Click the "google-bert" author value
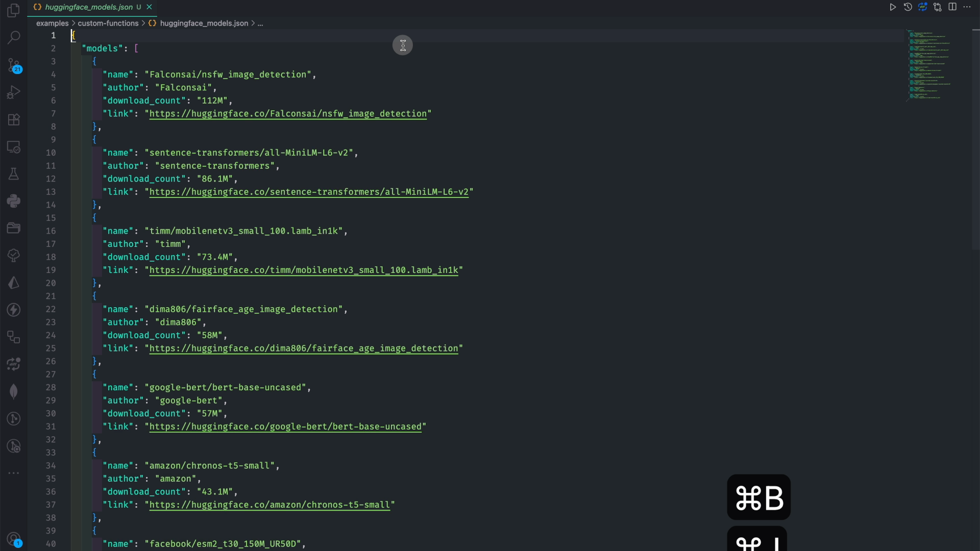 click(188, 400)
